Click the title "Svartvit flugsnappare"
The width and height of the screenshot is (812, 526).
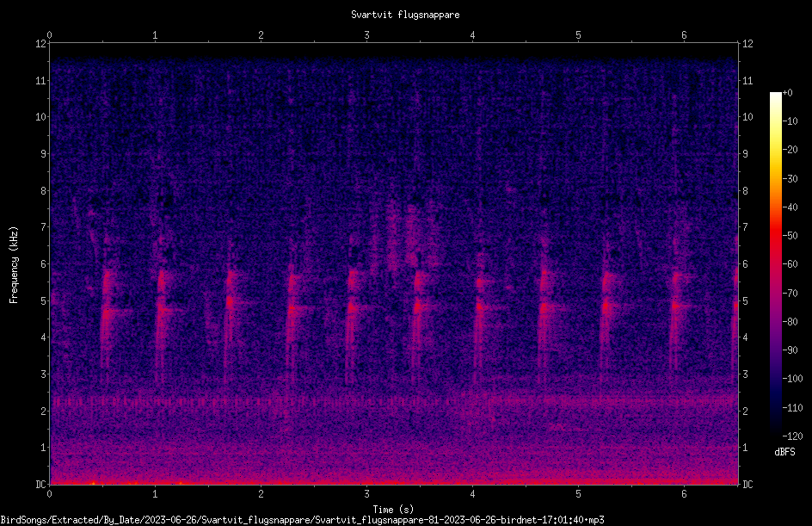pos(405,15)
